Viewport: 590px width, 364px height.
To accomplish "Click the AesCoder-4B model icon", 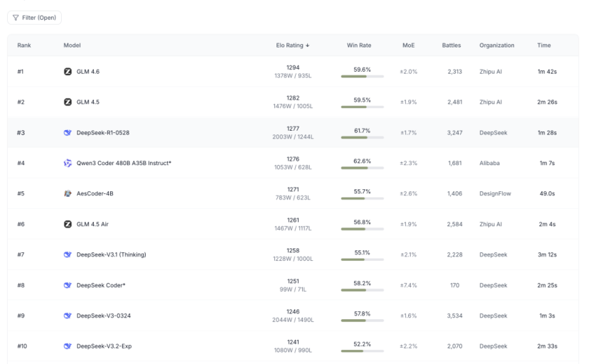I will (68, 193).
